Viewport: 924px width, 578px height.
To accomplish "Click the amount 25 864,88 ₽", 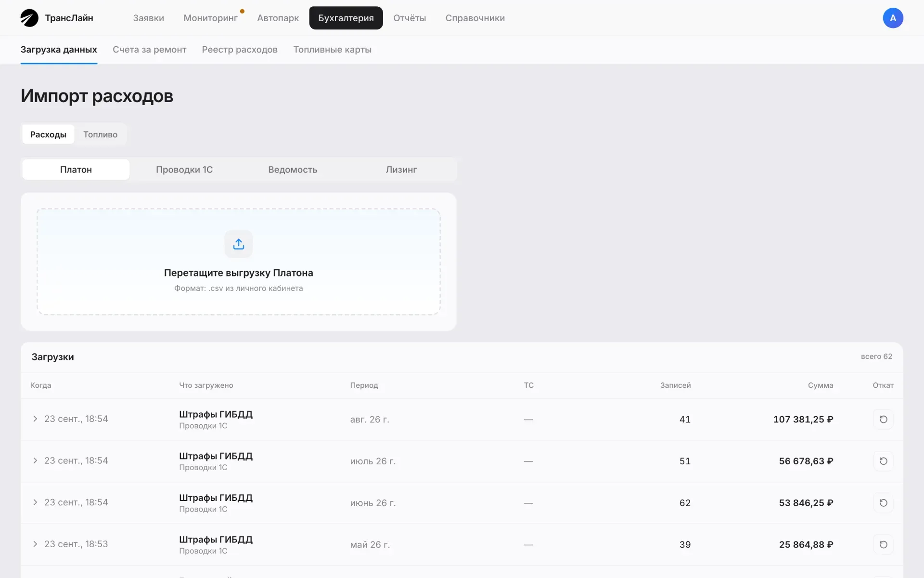I will click(x=806, y=544).
